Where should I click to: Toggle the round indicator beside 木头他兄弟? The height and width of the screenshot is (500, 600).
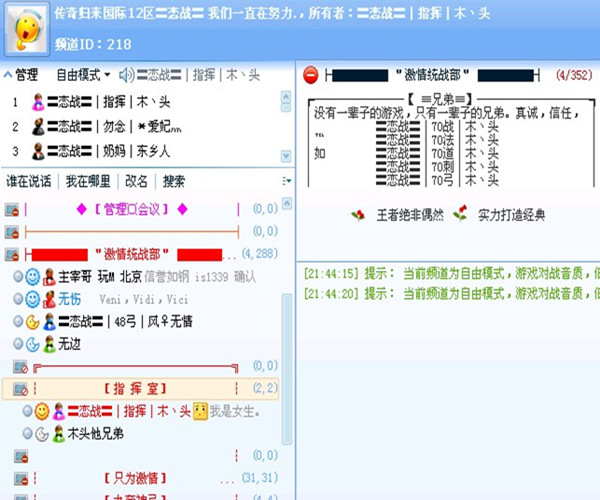27,434
